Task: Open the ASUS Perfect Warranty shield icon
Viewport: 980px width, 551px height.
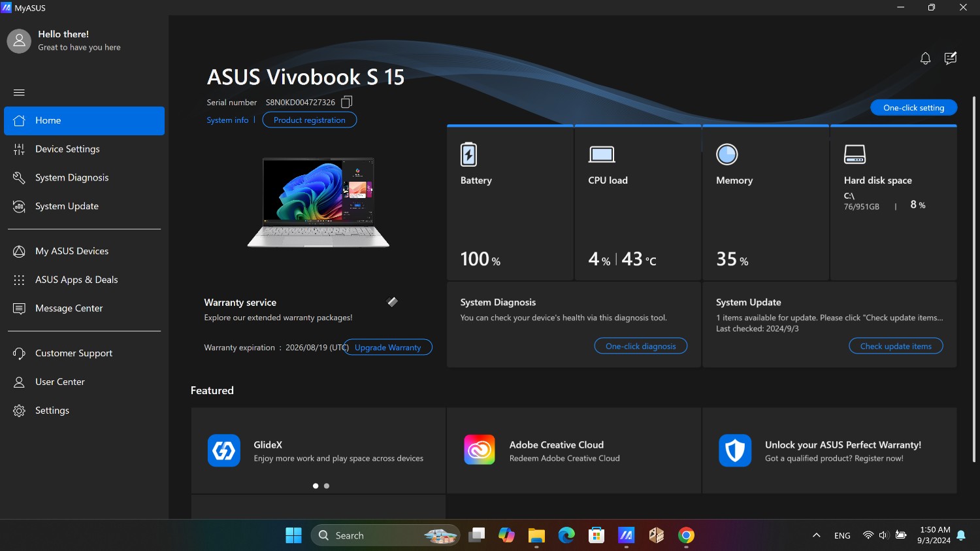Action: (735, 451)
